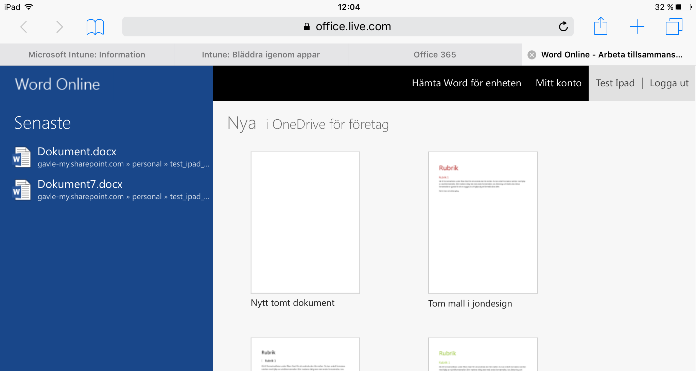Open Mitt konto link
The image size is (696, 371).
pos(558,83)
